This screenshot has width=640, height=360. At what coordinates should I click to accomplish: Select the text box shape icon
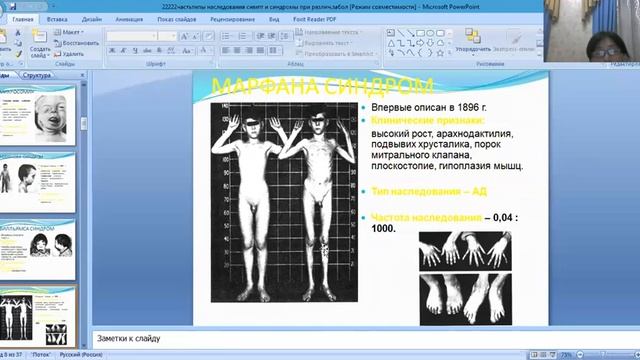tap(391, 33)
